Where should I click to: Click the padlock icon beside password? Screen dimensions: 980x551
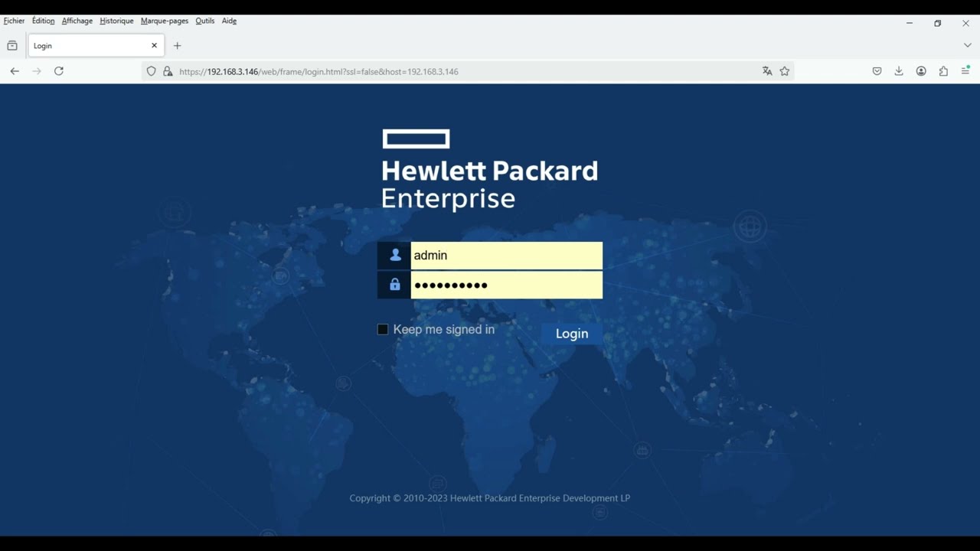click(x=394, y=285)
